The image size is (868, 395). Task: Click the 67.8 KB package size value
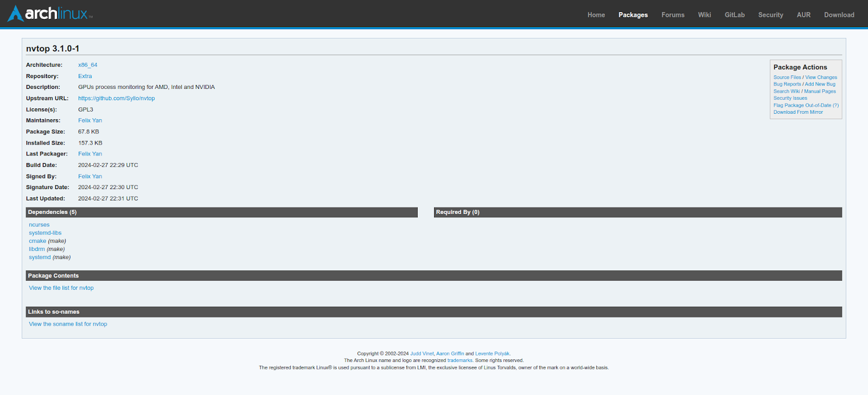pyautogui.click(x=88, y=132)
